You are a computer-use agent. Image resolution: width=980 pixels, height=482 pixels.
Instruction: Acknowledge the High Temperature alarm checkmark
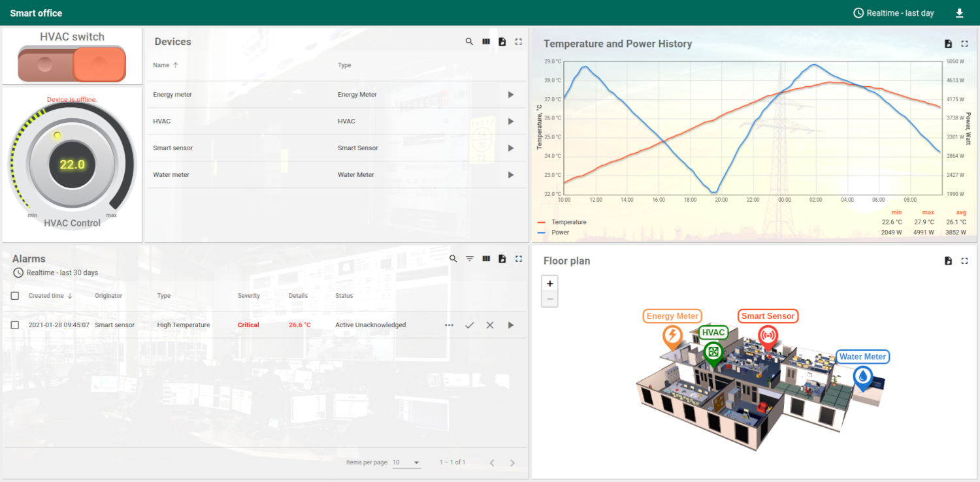coord(469,325)
